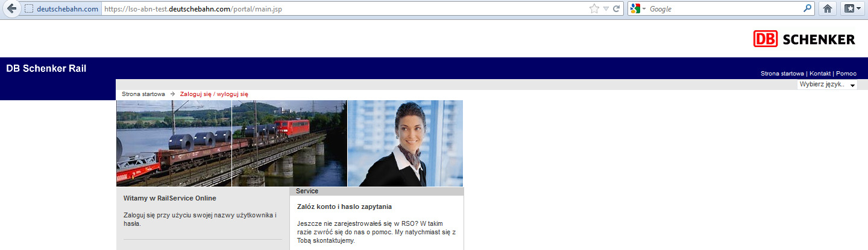Screen dimensions: 868x250
Task: Select the Service tab header
Action: 377,191
